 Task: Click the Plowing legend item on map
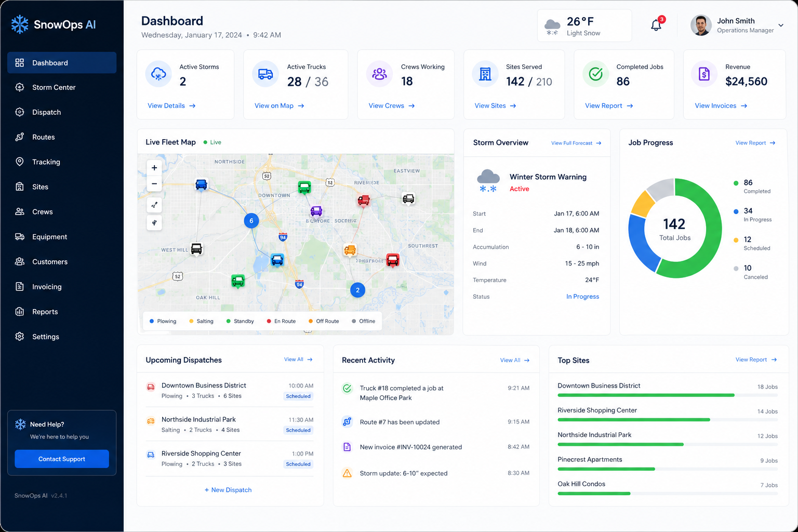pyautogui.click(x=163, y=321)
